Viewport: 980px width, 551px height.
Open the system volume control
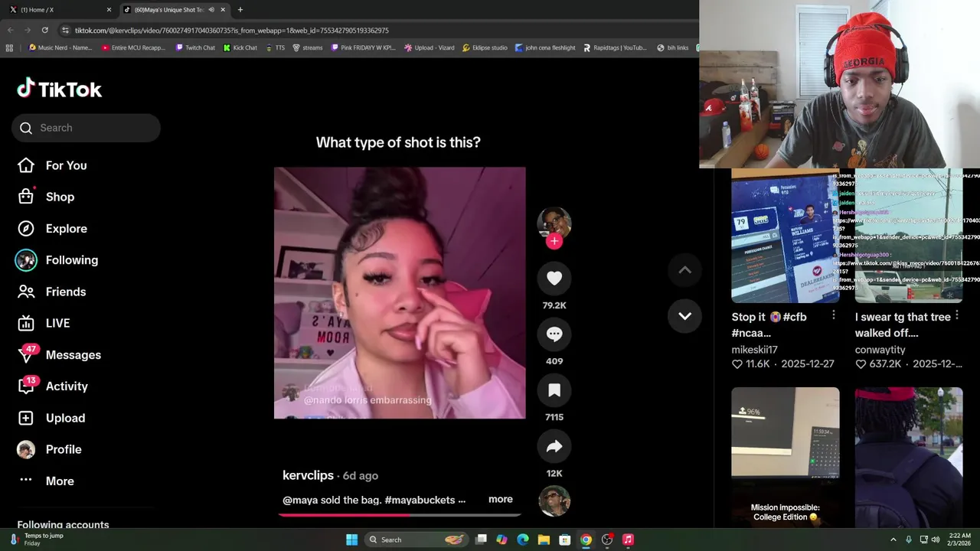(936, 540)
